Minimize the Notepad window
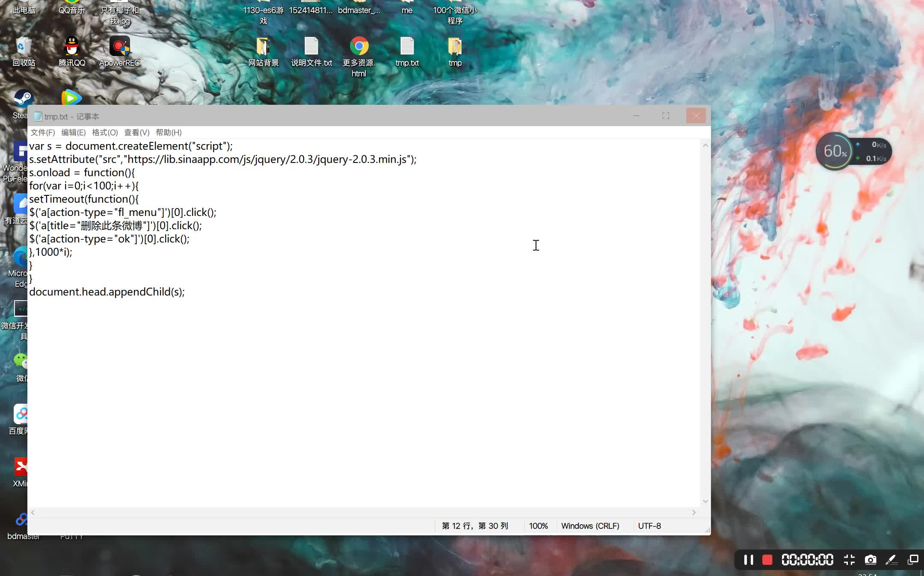The image size is (924, 576). coord(636,116)
